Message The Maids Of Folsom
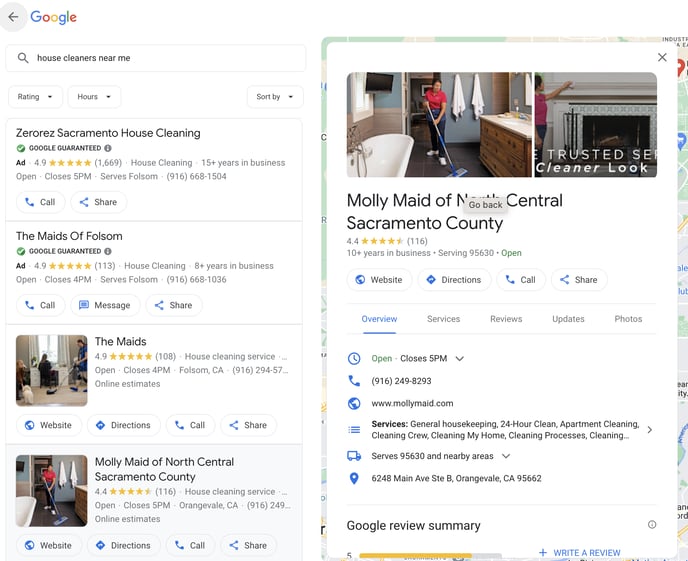The width and height of the screenshot is (688, 561). click(104, 305)
